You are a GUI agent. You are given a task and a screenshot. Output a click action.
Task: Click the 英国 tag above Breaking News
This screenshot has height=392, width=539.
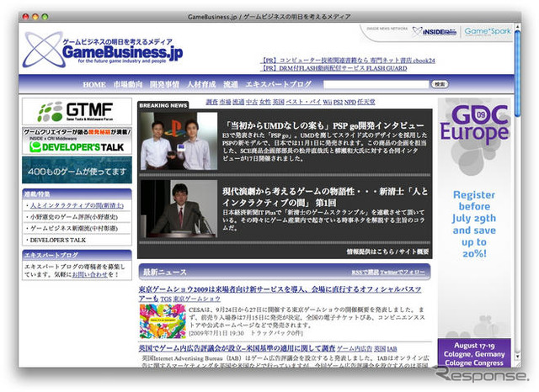[x=279, y=102]
